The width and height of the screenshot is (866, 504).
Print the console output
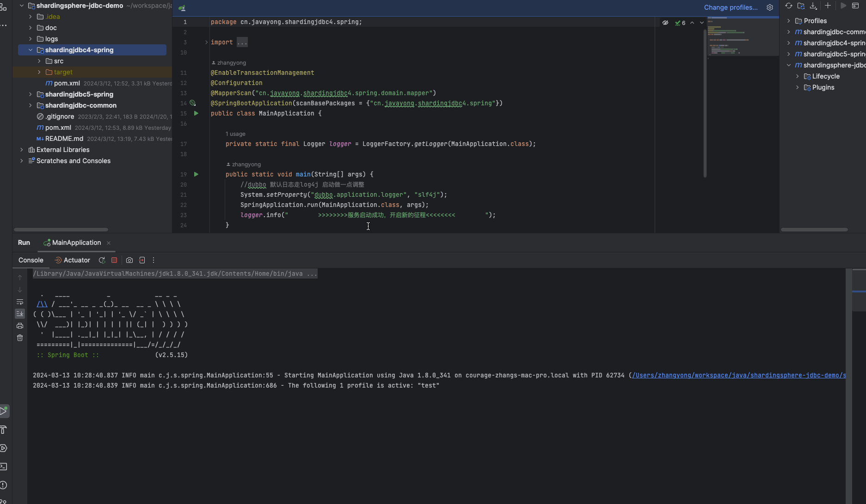click(x=20, y=326)
